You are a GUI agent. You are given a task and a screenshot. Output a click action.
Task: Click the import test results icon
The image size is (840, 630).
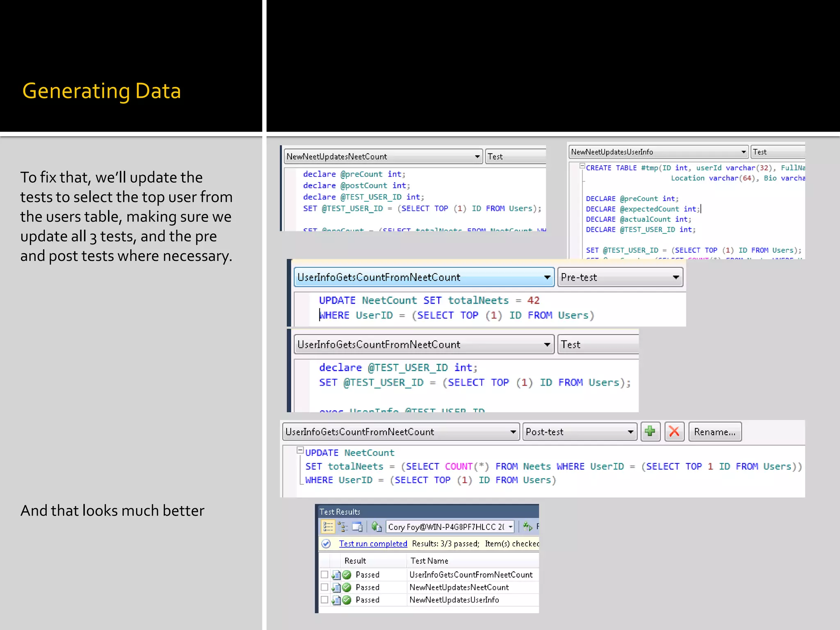[377, 526]
